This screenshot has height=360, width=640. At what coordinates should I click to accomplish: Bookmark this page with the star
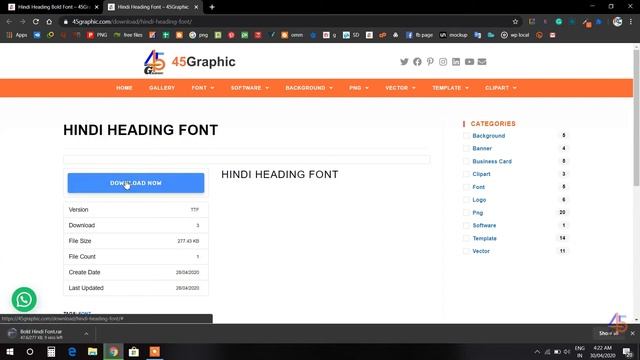point(515,22)
